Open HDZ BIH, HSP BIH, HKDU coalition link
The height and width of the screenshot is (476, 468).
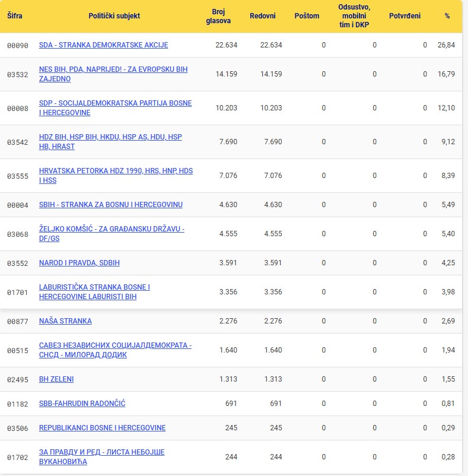[110, 142]
